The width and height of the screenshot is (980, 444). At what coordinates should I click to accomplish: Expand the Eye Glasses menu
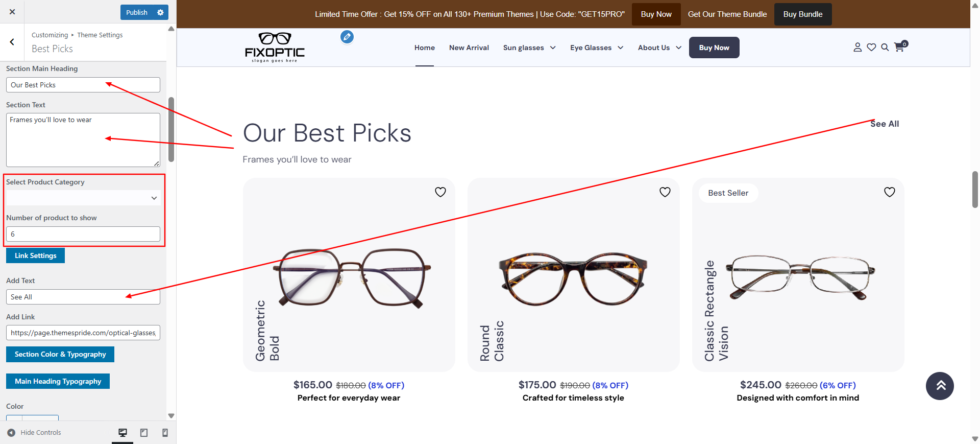(597, 48)
